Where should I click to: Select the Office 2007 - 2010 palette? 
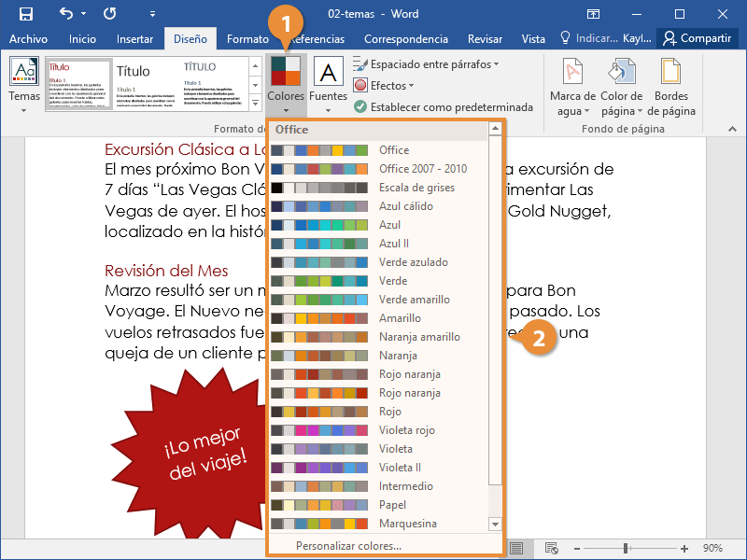point(379,169)
